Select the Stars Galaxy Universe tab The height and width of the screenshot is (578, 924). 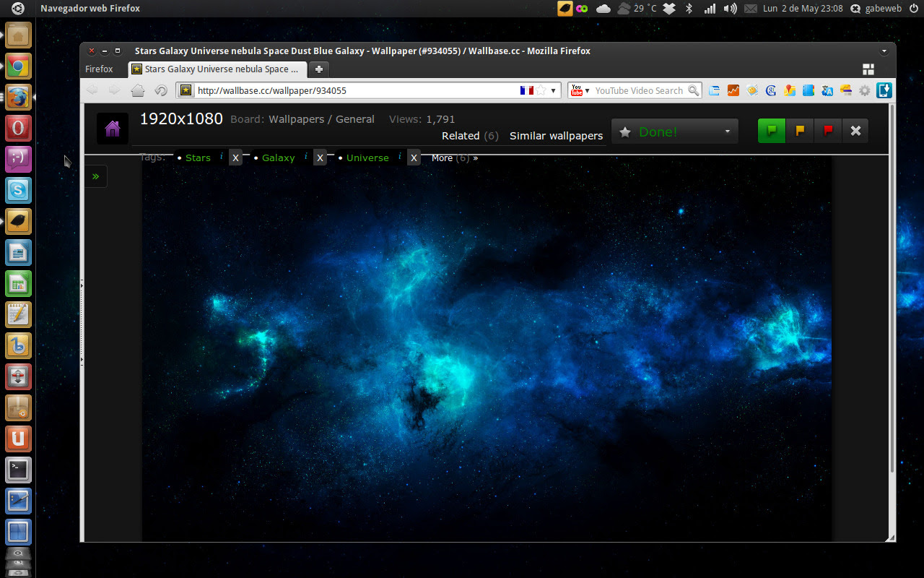[217, 69]
